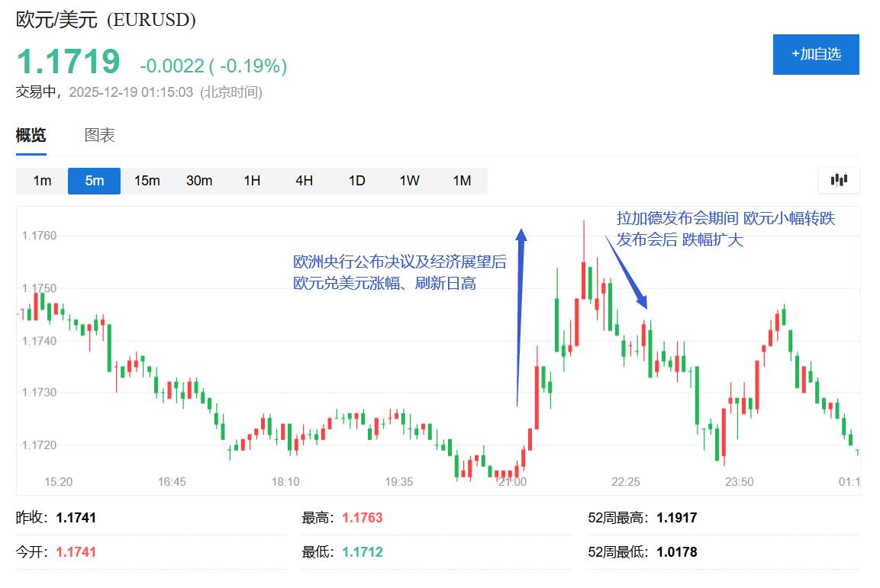Switch to the 1M monthly timeframe
This screenshot has height=588, width=880.
coord(462,181)
